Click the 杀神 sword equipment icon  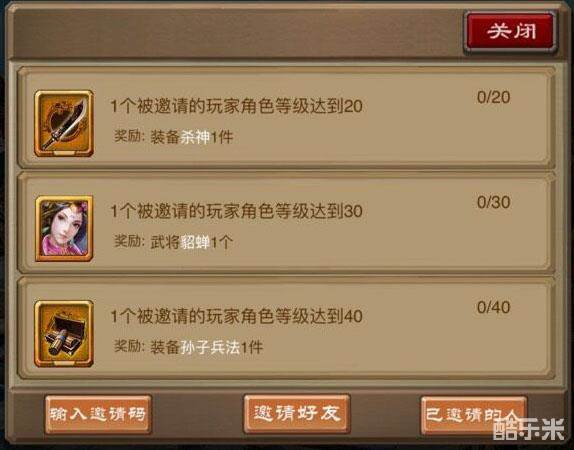click(x=64, y=123)
